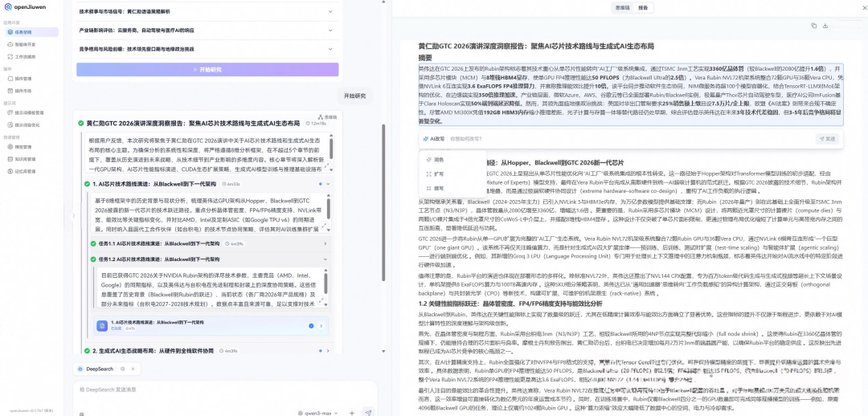Click the AI改写 sparkle icon

click(425, 139)
